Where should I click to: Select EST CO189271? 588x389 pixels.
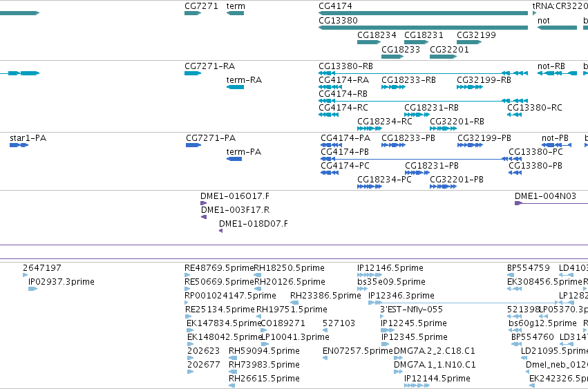(283, 324)
